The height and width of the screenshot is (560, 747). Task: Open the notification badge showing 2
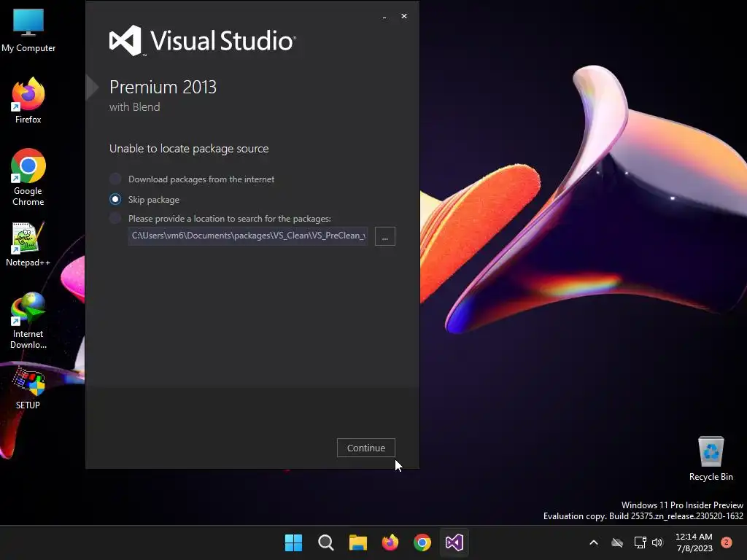(727, 542)
